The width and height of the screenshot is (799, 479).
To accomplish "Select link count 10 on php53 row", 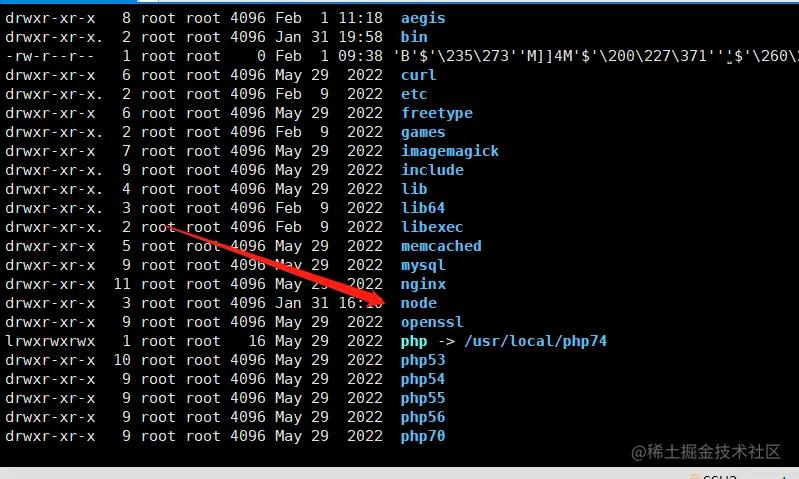I will pyautogui.click(x=122, y=360).
